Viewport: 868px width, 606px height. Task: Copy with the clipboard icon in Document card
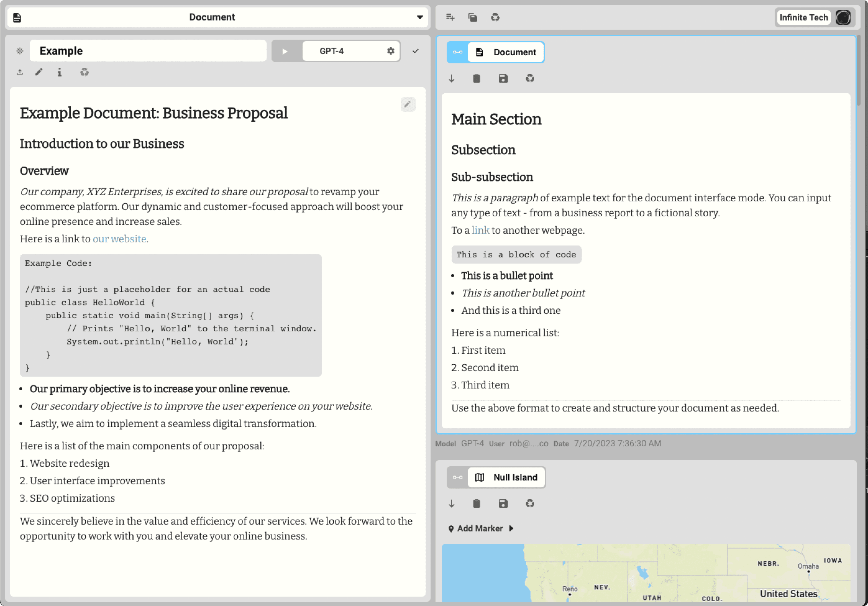click(476, 79)
